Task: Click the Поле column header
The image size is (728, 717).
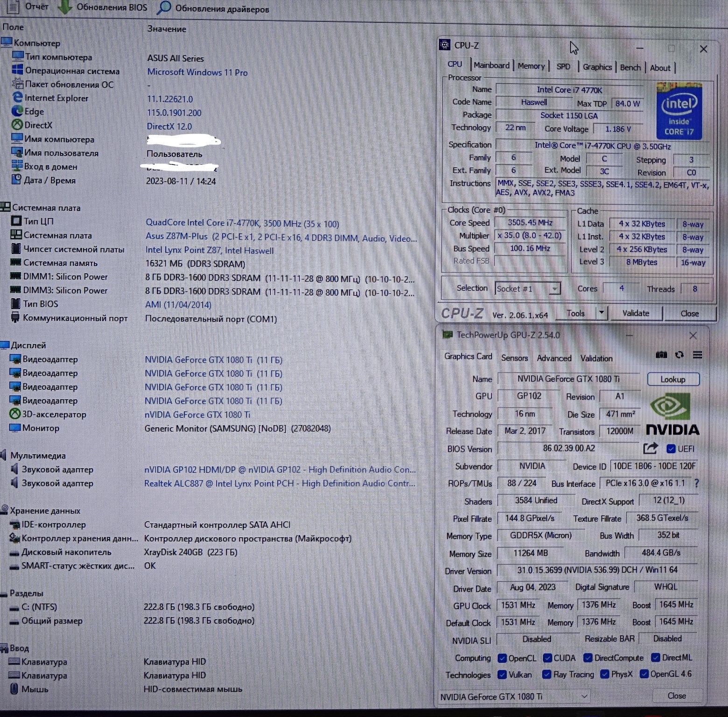Action: (x=13, y=27)
